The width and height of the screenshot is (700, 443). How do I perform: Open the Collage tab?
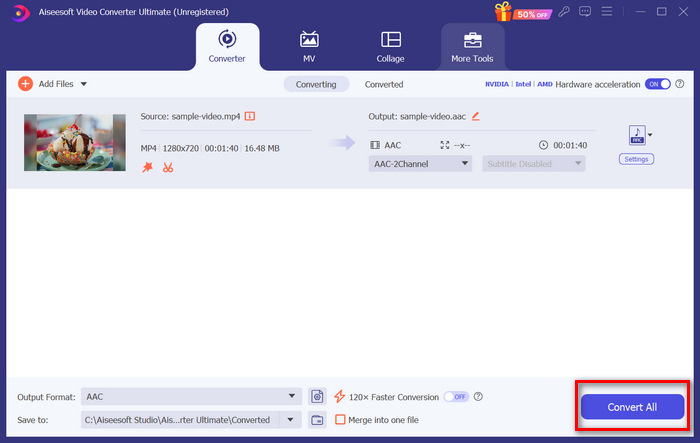pyautogui.click(x=390, y=45)
